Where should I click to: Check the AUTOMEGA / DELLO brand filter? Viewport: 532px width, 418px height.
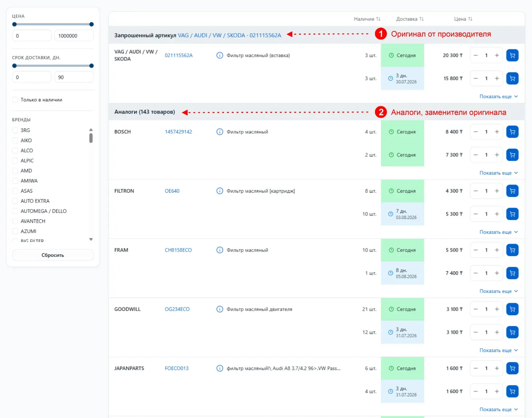coord(15,211)
